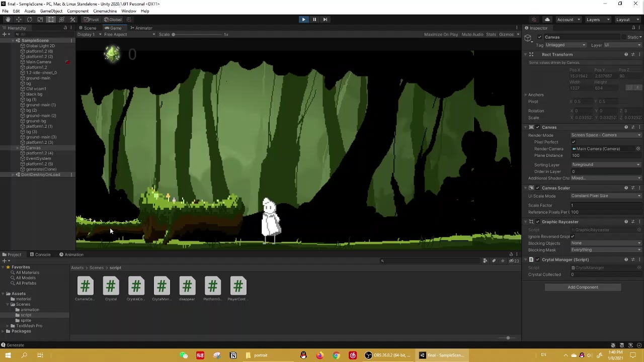Viewport: 644px width, 362px height.
Task: Toggle Pixel Perfect checkbox
Action: point(573,142)
